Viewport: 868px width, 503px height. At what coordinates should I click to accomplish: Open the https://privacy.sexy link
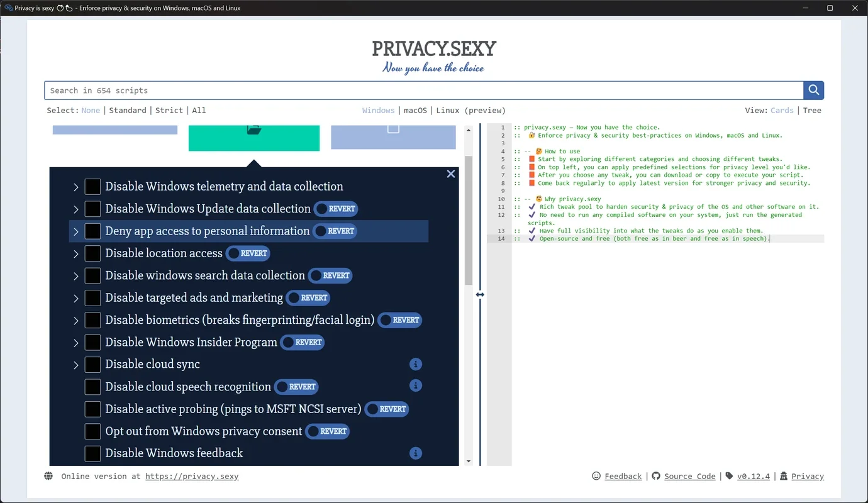[192, 476]
